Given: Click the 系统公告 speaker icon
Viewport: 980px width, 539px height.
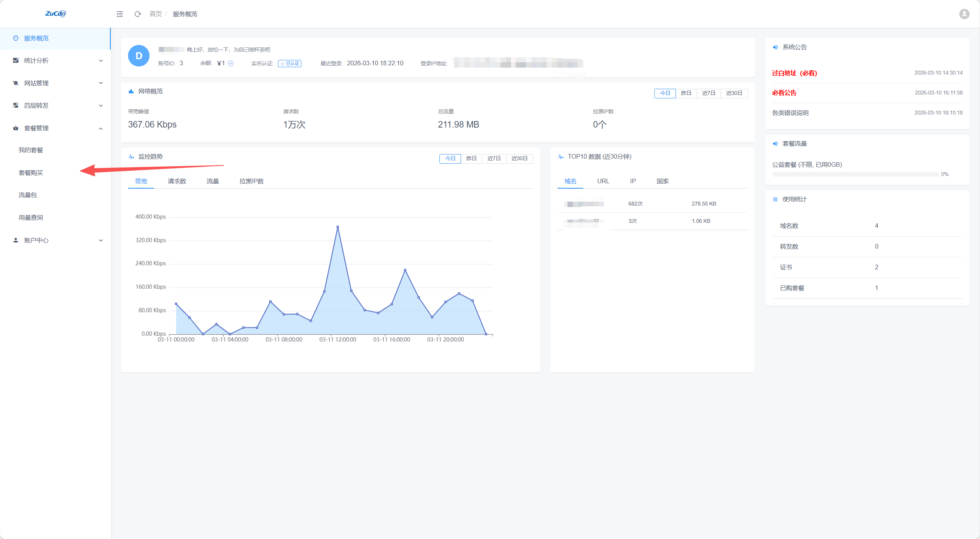Looking at the screenshot, I should point(775,47).
